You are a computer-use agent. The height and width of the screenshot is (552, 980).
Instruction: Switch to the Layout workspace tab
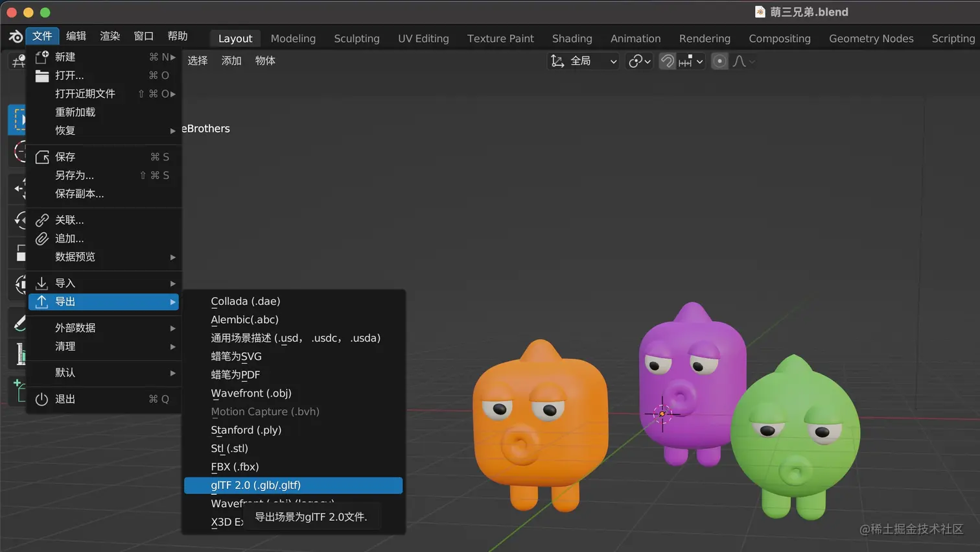coord(235,39)
